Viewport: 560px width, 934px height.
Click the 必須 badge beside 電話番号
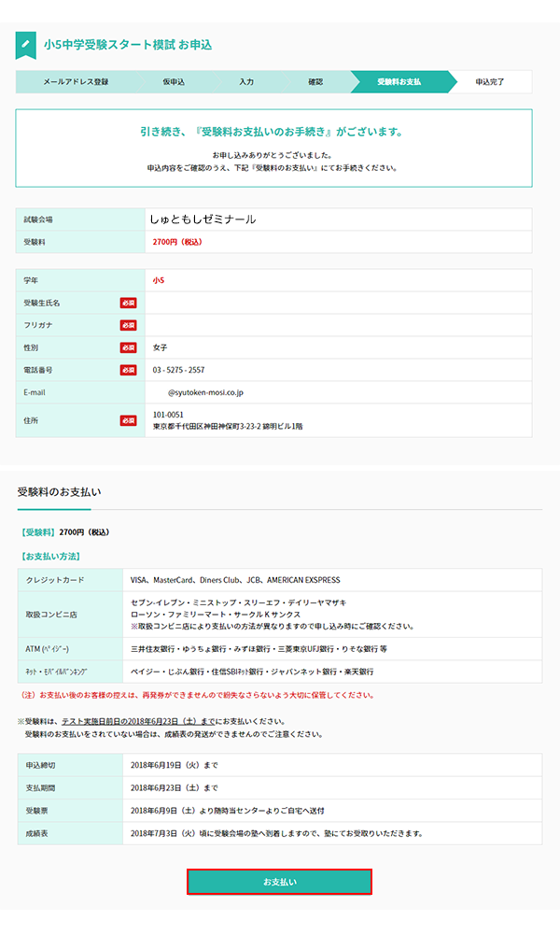pos(128,370)
